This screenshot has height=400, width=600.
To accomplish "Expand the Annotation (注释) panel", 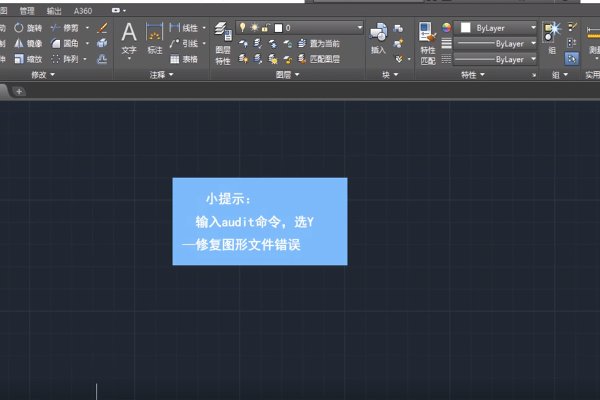I will pos(161,75).
